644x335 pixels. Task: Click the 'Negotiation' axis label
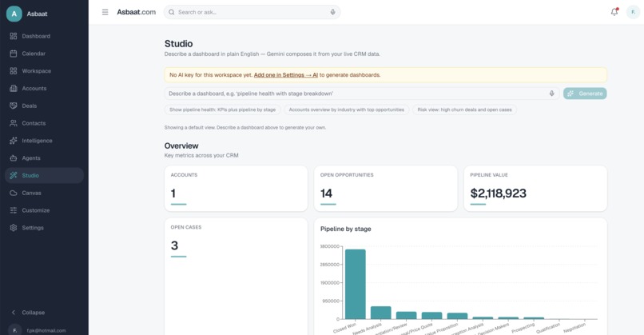pos(574,328)
